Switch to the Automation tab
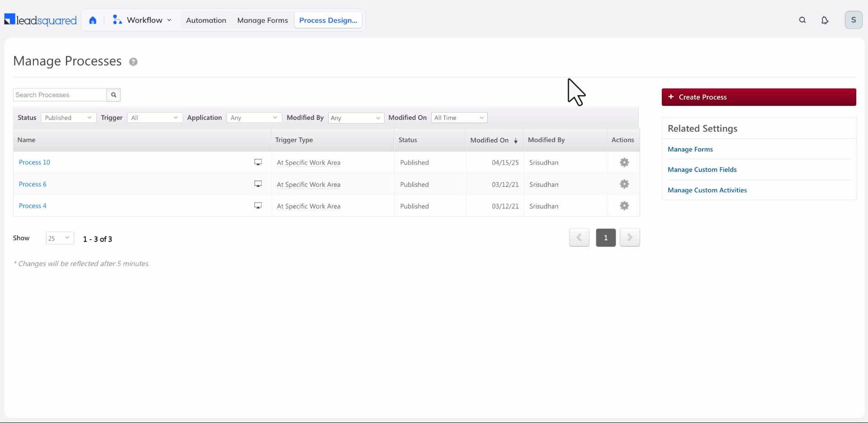 [206, 20]
